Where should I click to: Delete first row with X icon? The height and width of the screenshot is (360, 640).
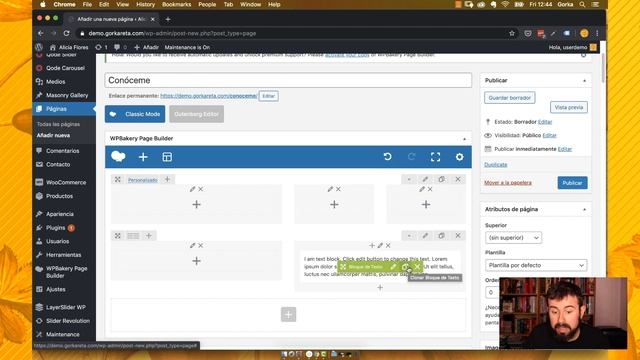pyautogui.click(x=458, y=179)
